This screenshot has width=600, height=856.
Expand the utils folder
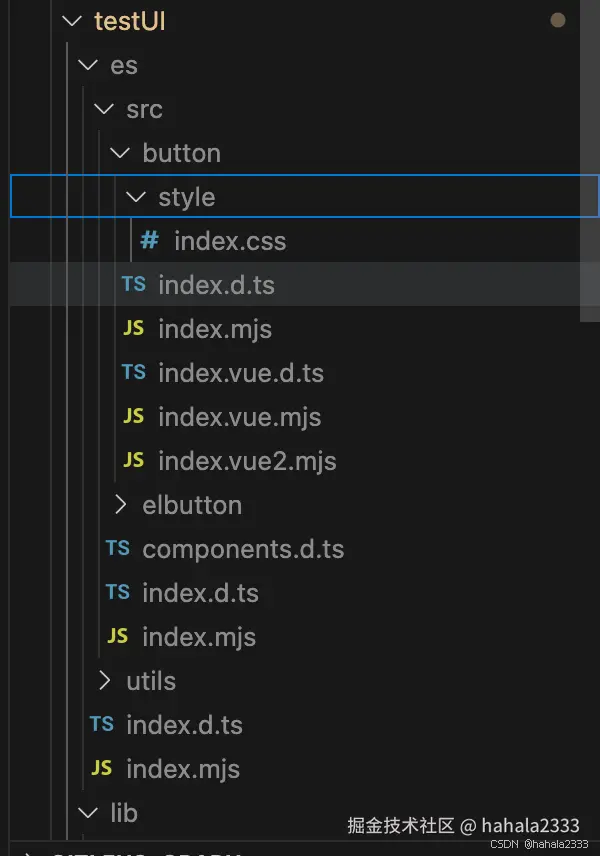tap(104, 681)
